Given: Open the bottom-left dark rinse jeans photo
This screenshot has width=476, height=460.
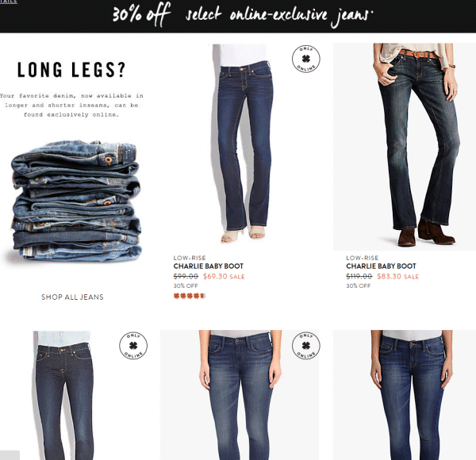Looking at the screenshot, I should [63, 395].
